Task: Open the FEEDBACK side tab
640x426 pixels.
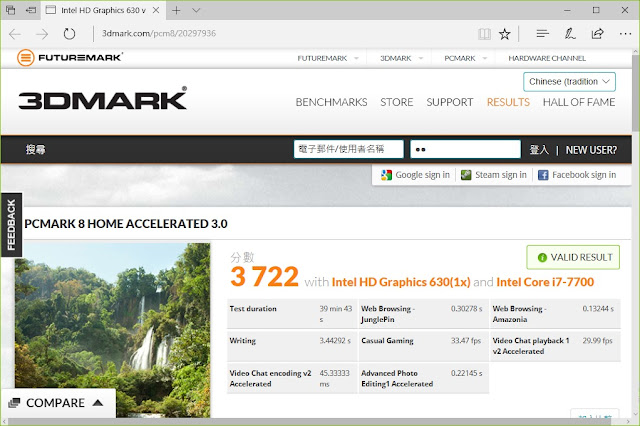Action: pyautogui.click(x=11, y=225)
